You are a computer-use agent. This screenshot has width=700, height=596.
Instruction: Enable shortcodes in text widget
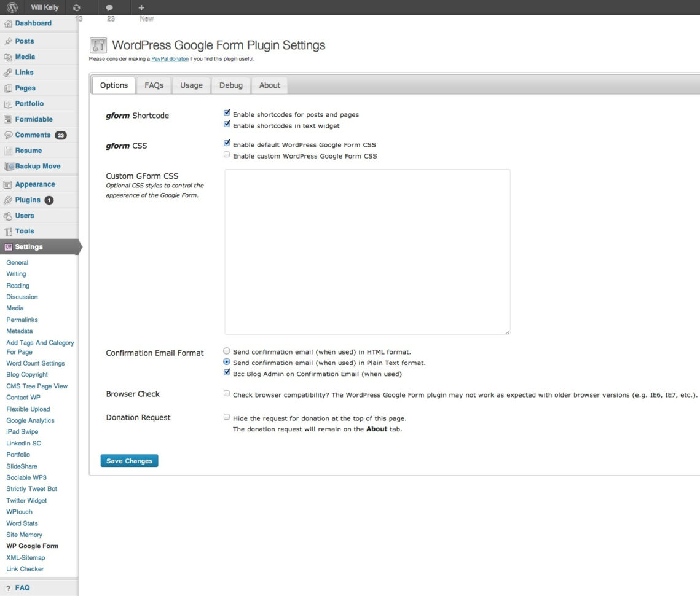pos(227,125)
